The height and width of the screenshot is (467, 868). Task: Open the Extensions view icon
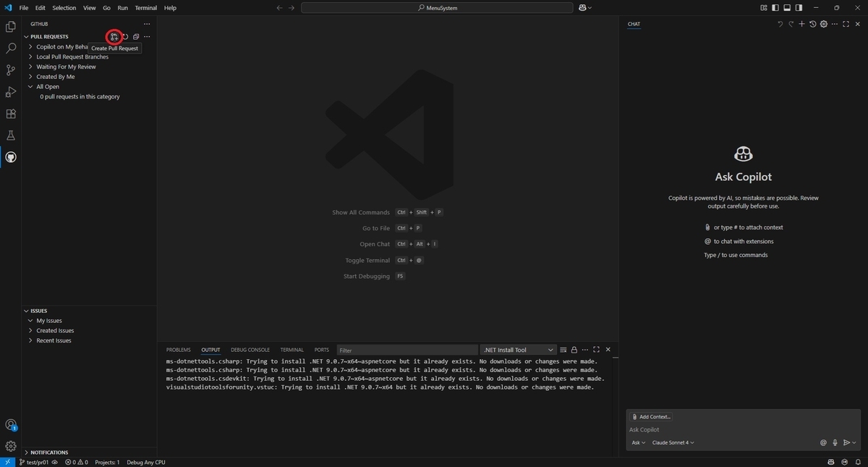(x=11, y=114)
